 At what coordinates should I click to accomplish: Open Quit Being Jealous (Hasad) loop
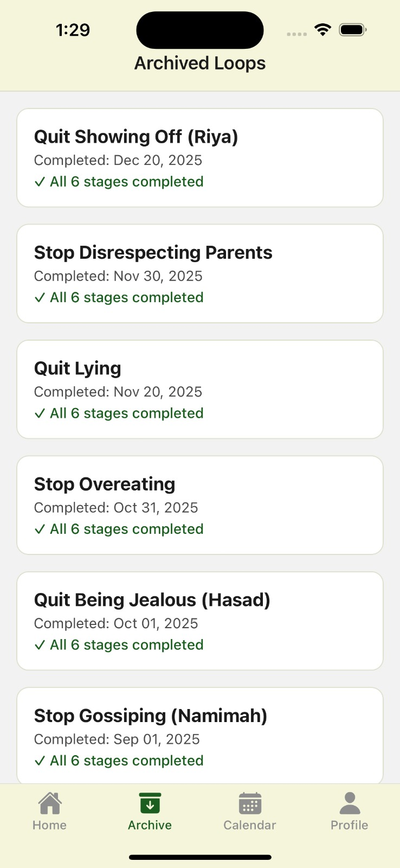point(200,621)
